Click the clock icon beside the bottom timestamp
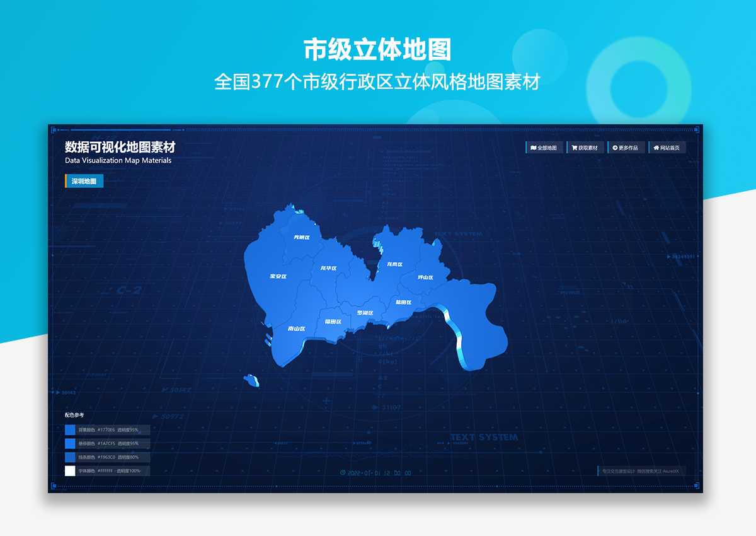Viewport: 756px width, 536px height. point(342,473)
